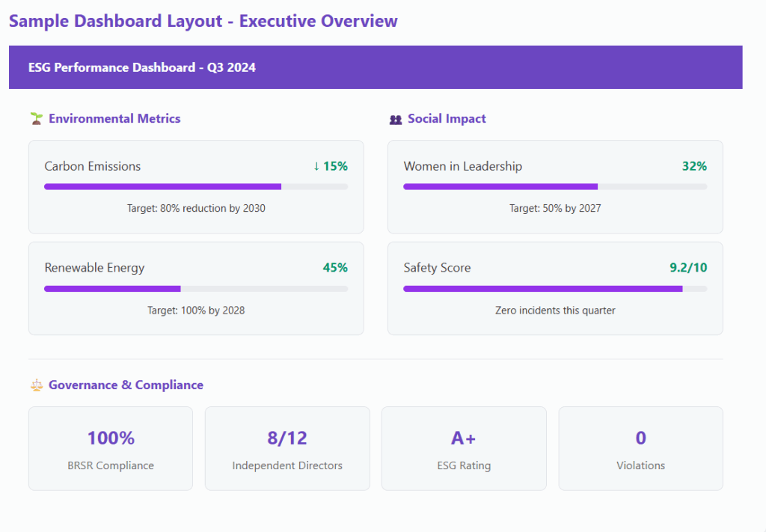Open the Independent Directors card
Image resolution: width=766 pixels, height=532 pixels.
(287, 448)
